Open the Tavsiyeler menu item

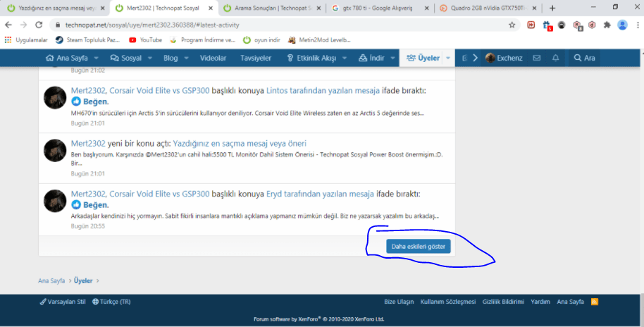[x=256, y=58]
